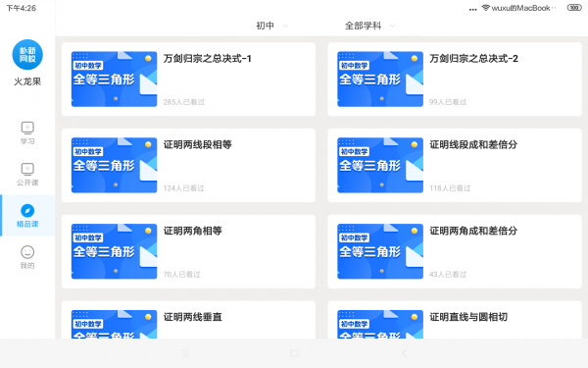Tap the username 火龙果
Image resolution: width=588 pixels, height=368 pixels.
tap(27, 81)
